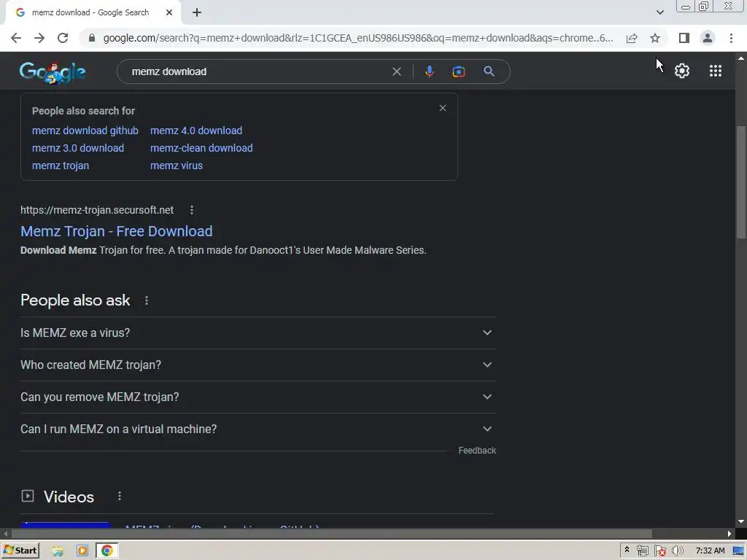Open options for securesoft.net result

pyautogui.click(x=192, y=210)
